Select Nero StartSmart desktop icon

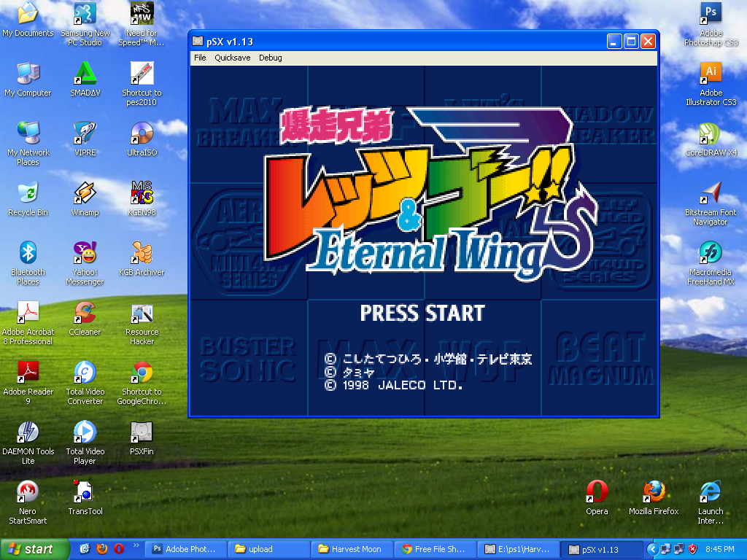28,502
